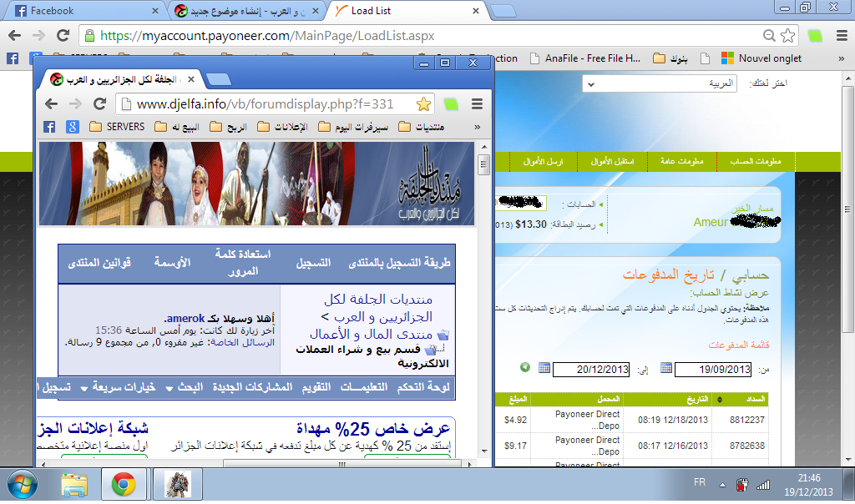Reload the Payoneer Load List page
The height and width of the screenshot is (504, 855).
[x=63, y=36]
